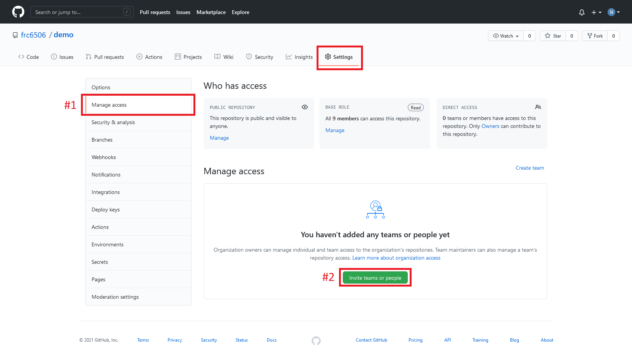This screenshot has height=364, width=632.
Task: Click the watchers count 0
Action: click(x=529, y=36)
